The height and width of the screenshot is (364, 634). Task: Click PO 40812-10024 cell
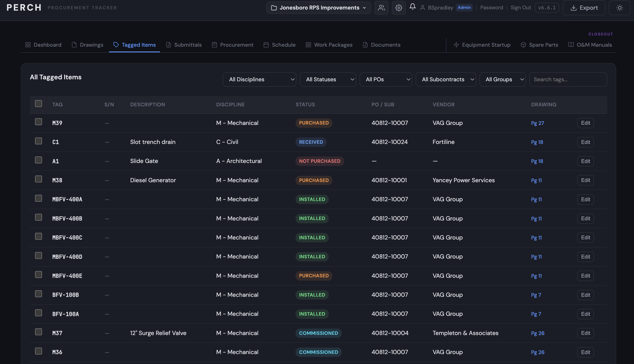389,142
